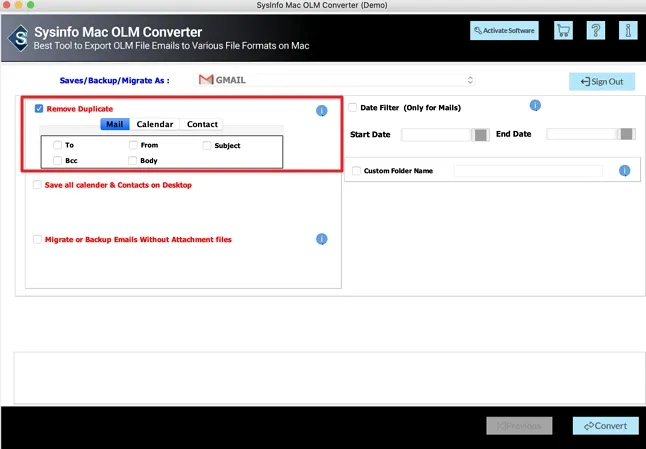
Task: Enable the From field checkbox
Action: [133, 145]
